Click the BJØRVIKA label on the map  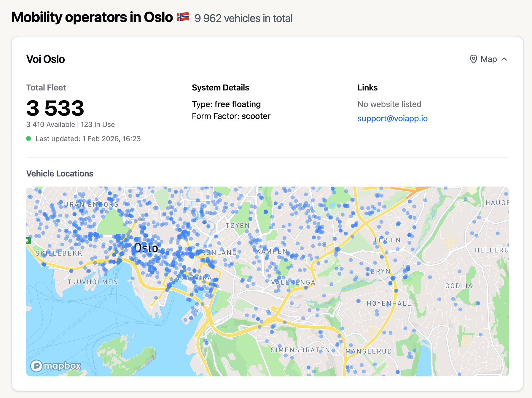pos(193,278)
